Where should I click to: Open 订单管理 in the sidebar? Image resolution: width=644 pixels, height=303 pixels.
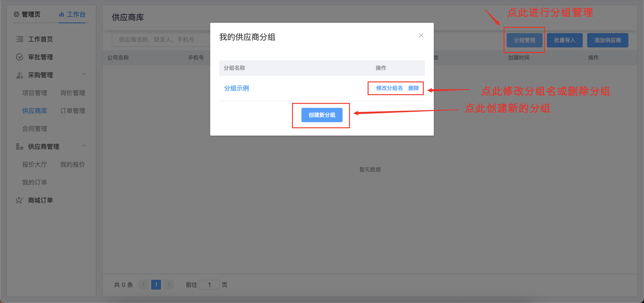72,111
